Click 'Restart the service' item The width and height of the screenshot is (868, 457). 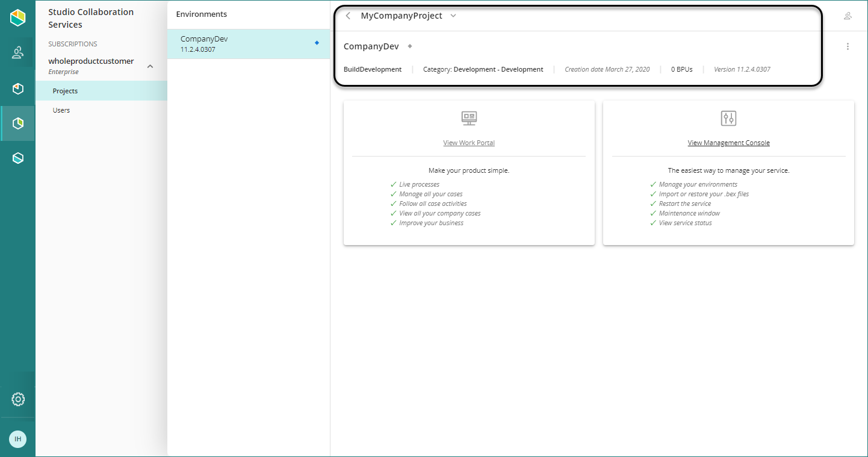[685, 204]
